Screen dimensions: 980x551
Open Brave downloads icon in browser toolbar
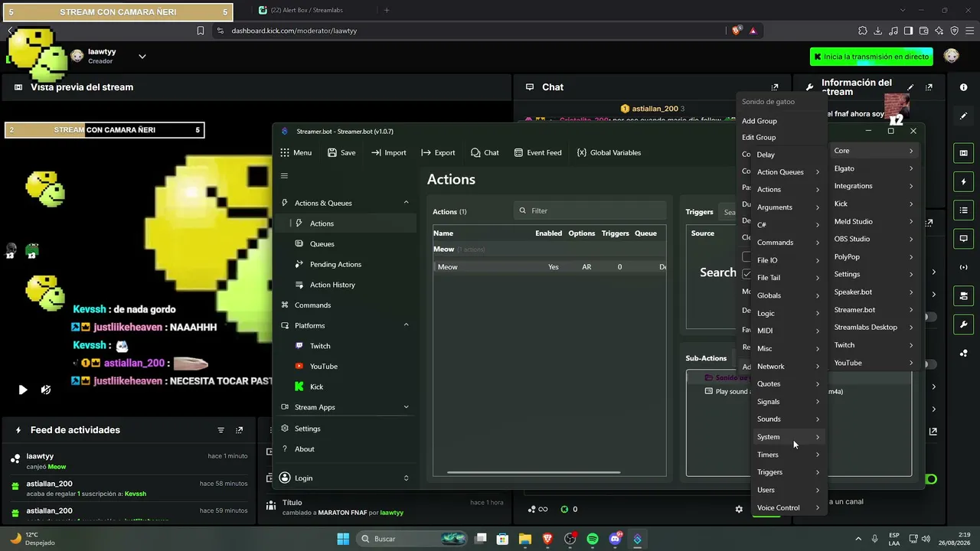click(x=878, y=31)
